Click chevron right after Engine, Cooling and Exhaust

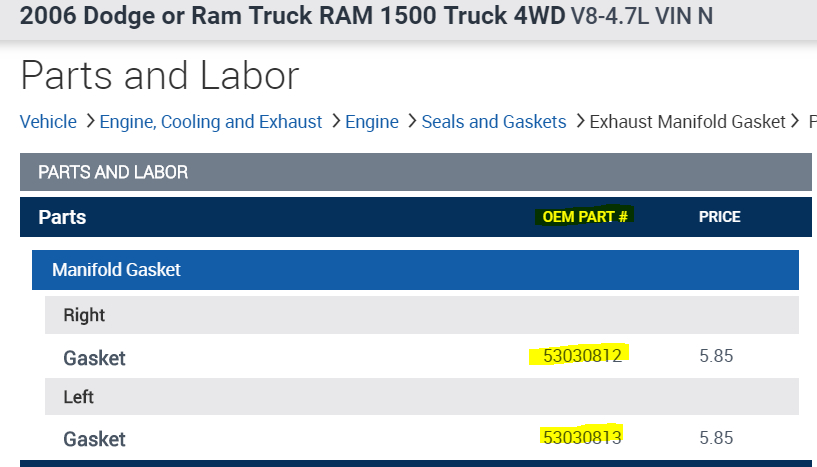click(335, 122)
